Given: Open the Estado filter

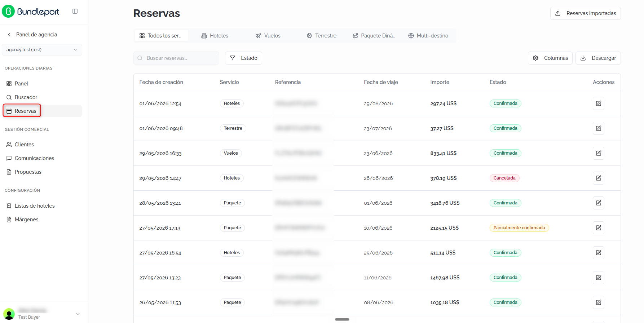Looking at the screenshot, I should point(243,58).
